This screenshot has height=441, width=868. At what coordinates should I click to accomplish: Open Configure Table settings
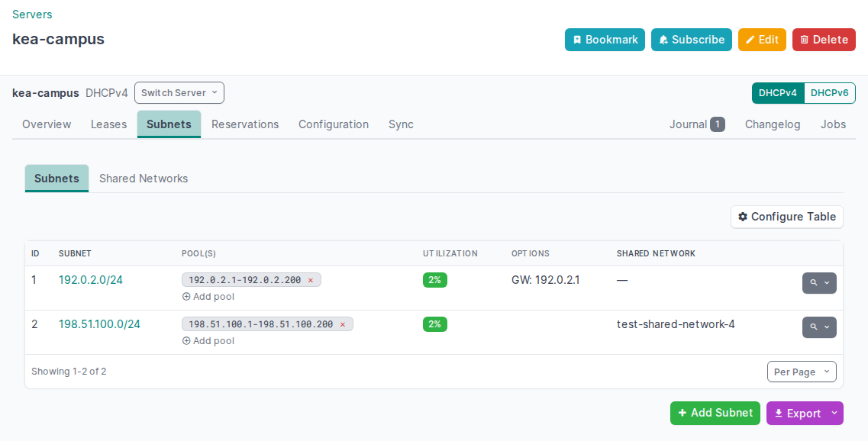tap(786, 217)
